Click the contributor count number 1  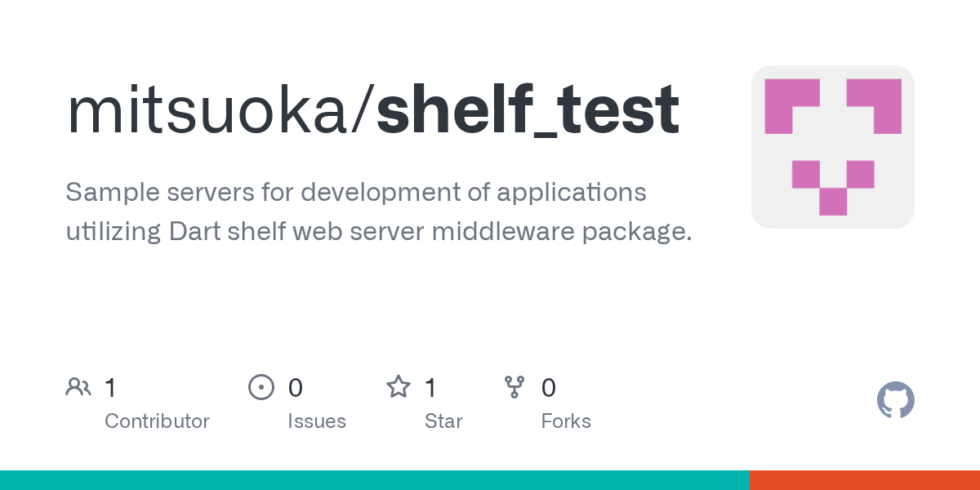[x=110, y=388]
